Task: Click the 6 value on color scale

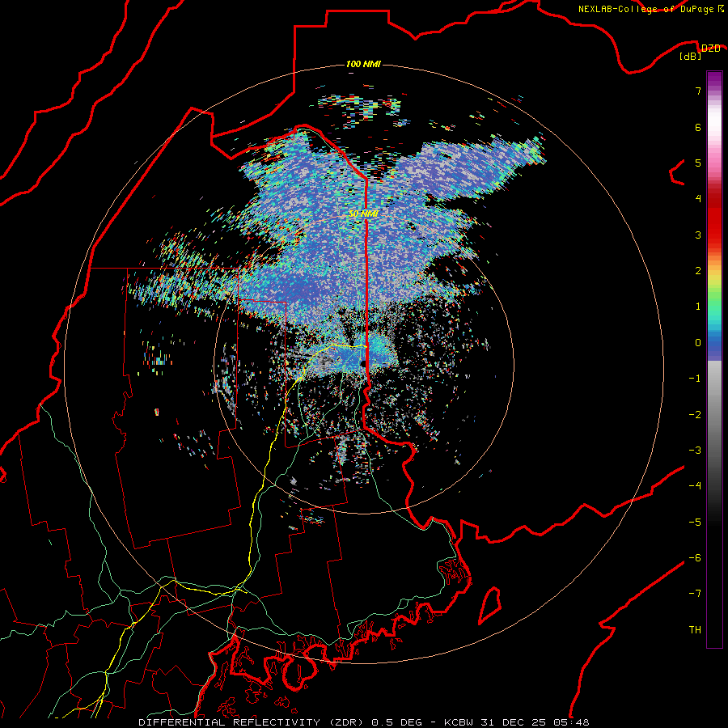Action: coord(698,127)
